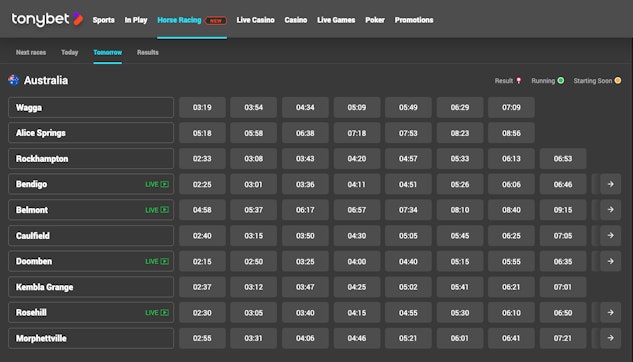Open the live stream icon for Doomben

(x=164, y=262)
